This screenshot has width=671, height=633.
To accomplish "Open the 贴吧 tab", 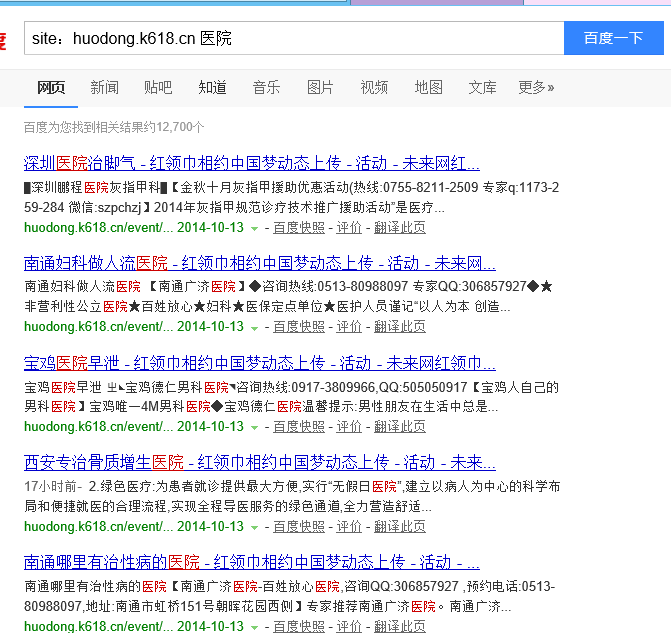I will (158, 87).
